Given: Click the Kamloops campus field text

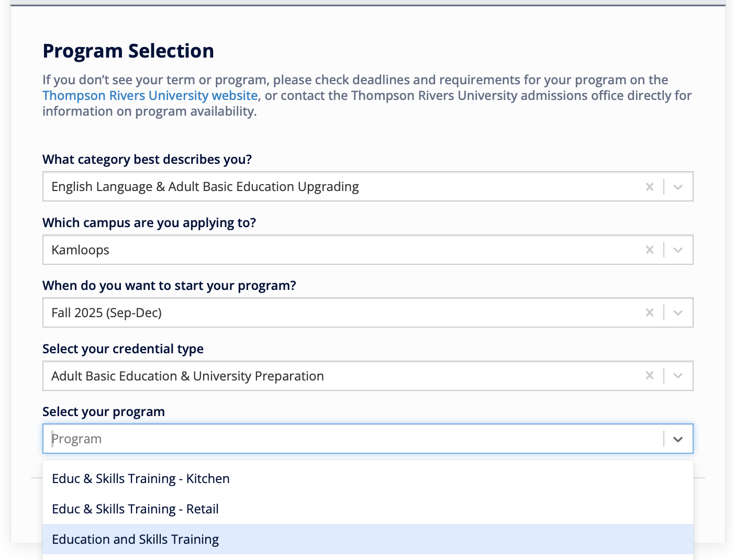Looking at the screenshot, I should click(x=80, y=250).
